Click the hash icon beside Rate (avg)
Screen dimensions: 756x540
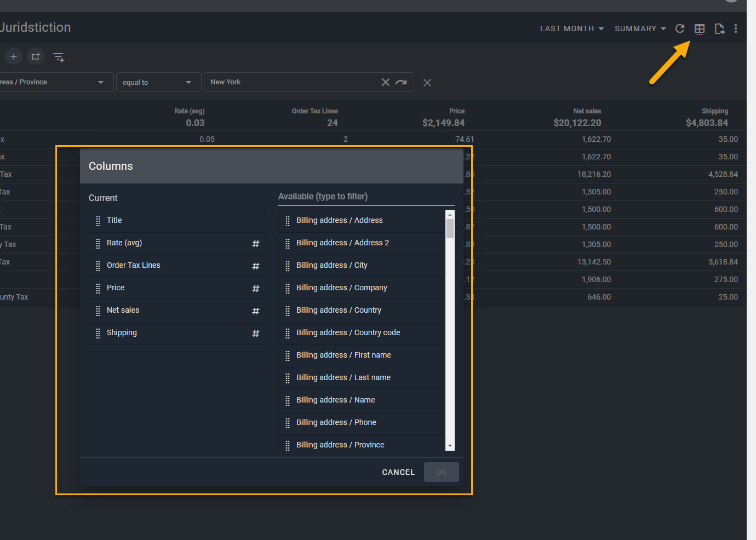(x=255, y=244)
